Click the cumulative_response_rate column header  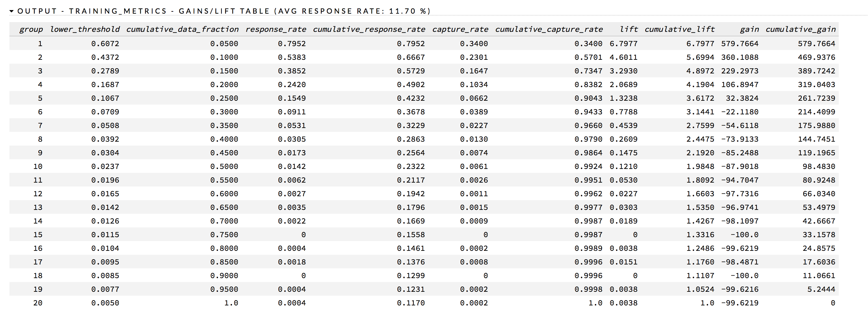[369, 29]
